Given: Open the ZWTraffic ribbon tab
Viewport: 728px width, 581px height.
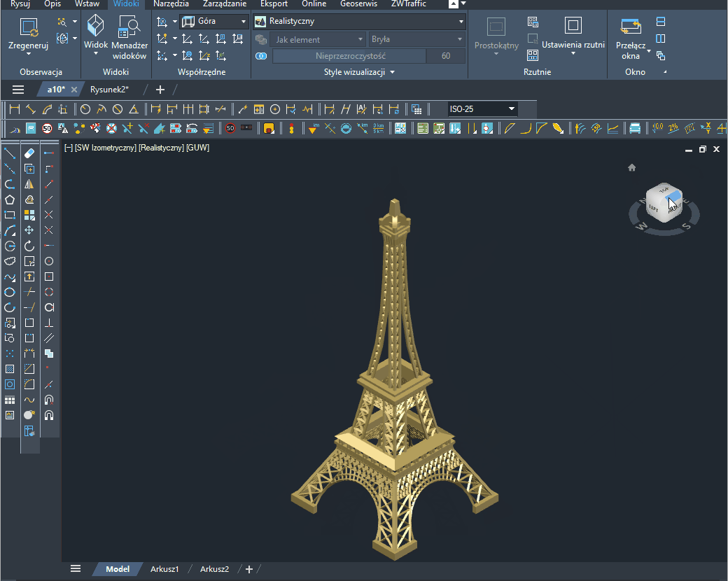Looking at the screenshot, I should tap(409, 3).
